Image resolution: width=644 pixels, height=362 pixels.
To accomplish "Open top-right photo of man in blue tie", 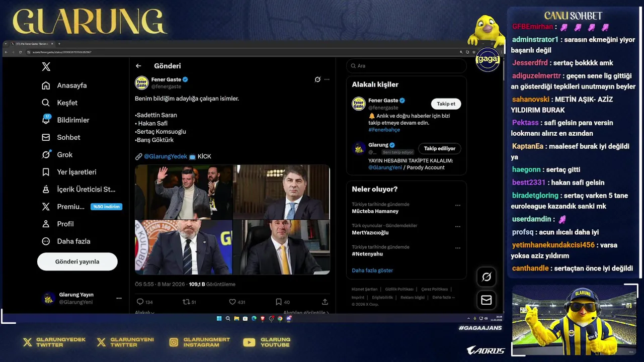I will [x=282, y=192].
